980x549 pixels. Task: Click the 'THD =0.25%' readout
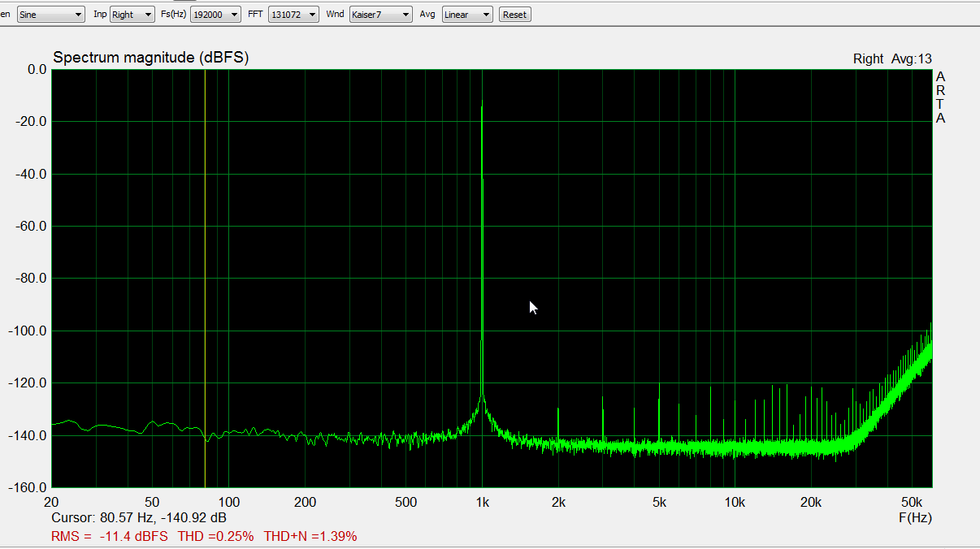pyautogui.click(x=215, y=536)
